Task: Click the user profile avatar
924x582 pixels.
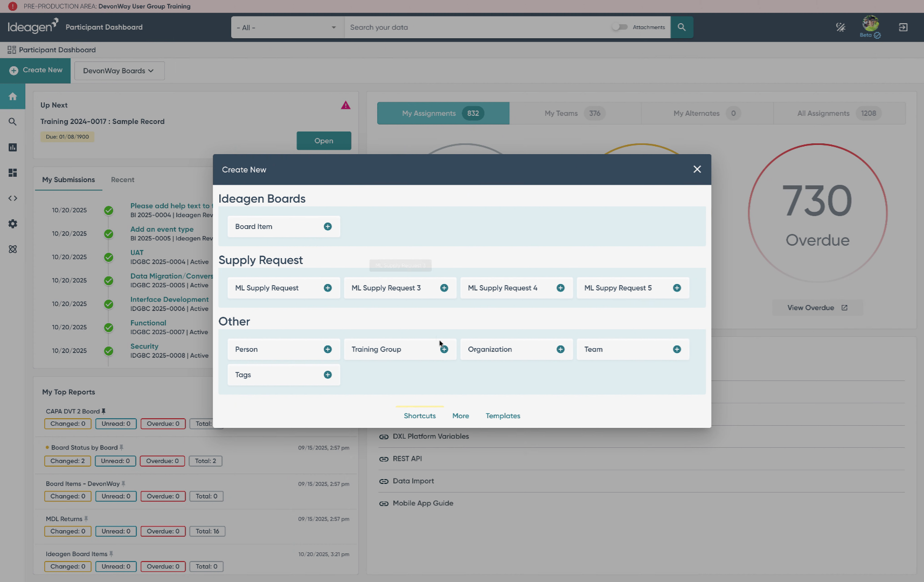Action: pos(870,24)
